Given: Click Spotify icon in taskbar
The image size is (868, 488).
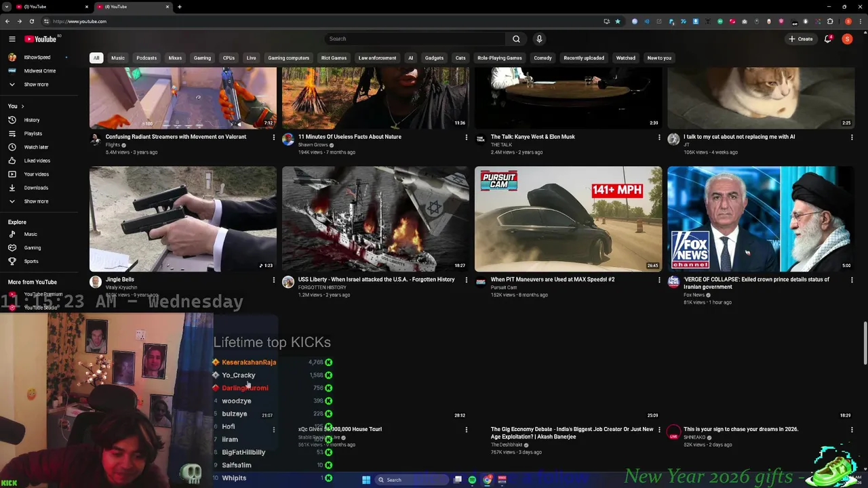Looking at the screenshot, I should click(472, 480).
